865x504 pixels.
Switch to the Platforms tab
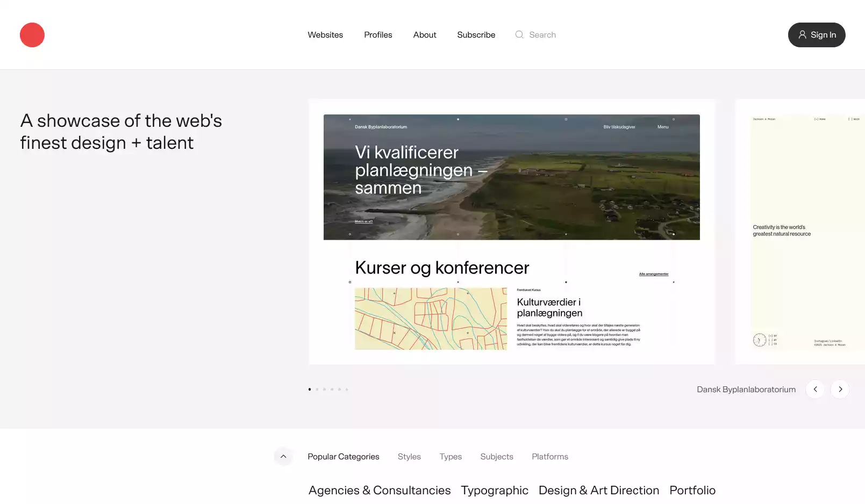550,457
